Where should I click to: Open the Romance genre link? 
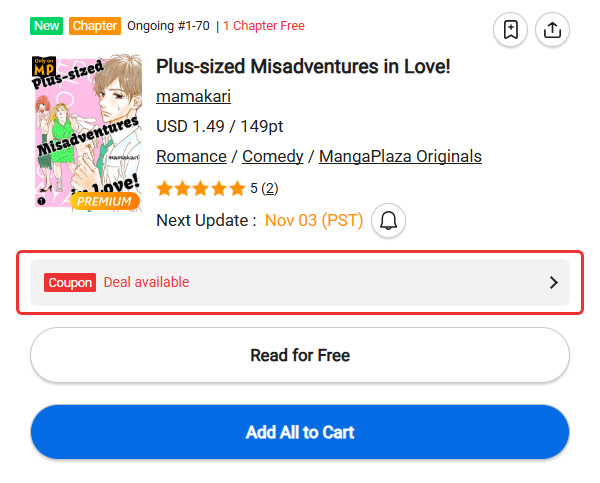coord(192,157)
